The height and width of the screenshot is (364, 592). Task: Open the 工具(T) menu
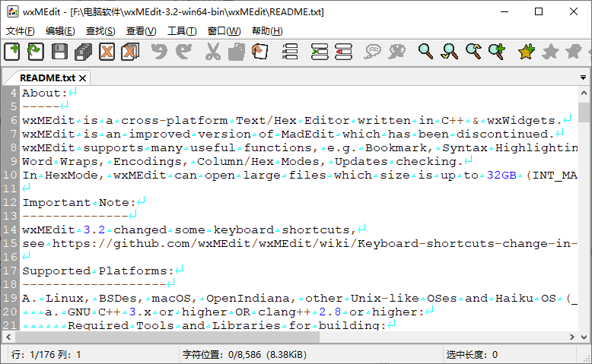coord(182,31)
